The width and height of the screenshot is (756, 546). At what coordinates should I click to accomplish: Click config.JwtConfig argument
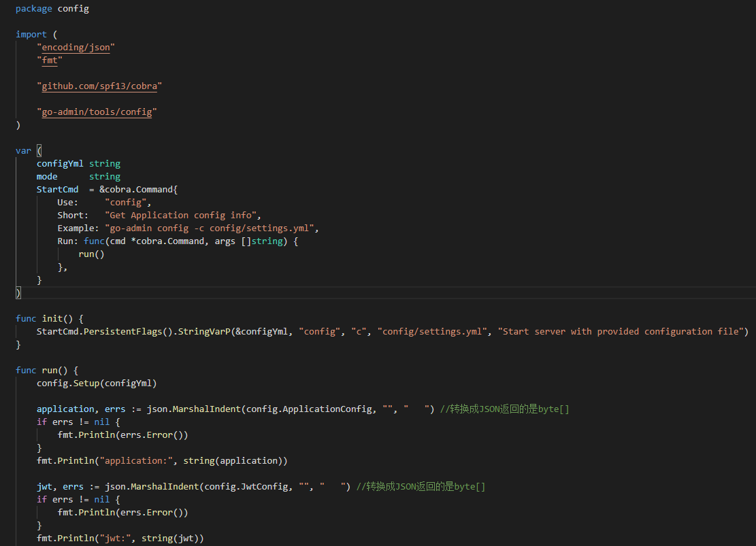coord(246,486)
